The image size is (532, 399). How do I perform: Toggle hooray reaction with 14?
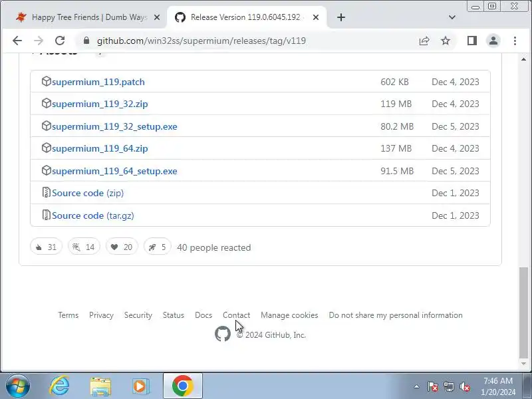84,247
